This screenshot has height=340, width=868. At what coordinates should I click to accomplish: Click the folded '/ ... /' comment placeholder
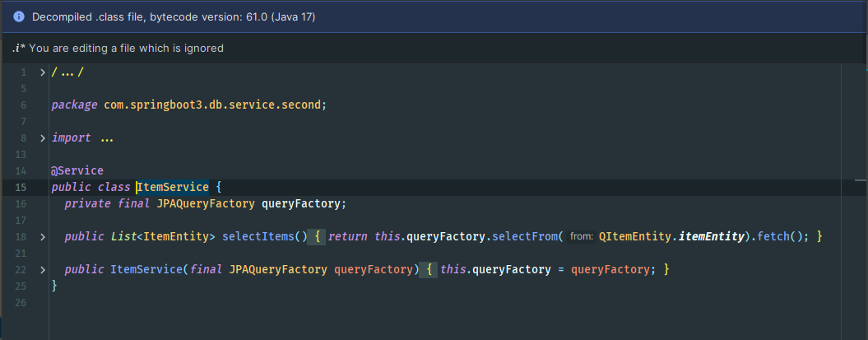click(x=67, y=72)
